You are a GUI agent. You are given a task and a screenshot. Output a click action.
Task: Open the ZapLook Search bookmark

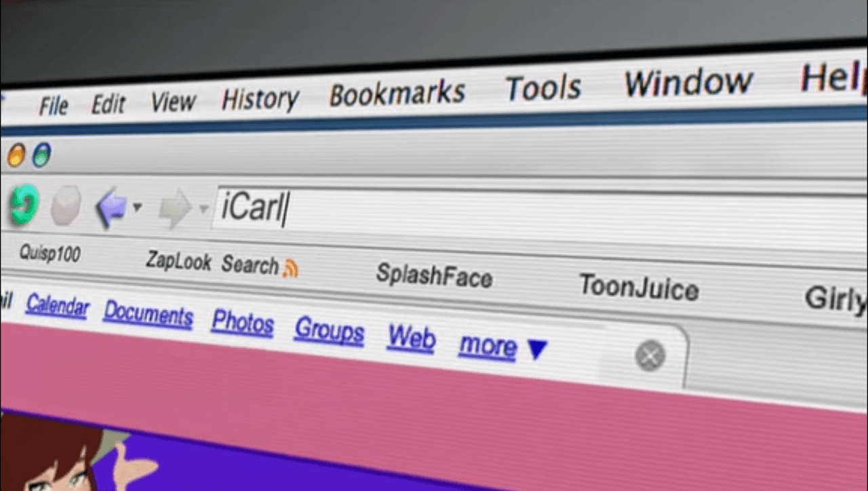click(x=212, y=263)
